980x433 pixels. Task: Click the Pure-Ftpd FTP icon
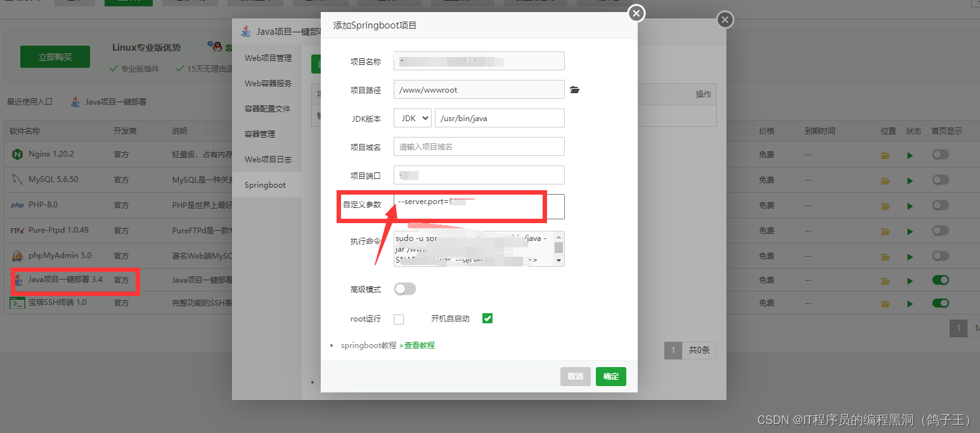pyautogui.click(x=17, y=230)
